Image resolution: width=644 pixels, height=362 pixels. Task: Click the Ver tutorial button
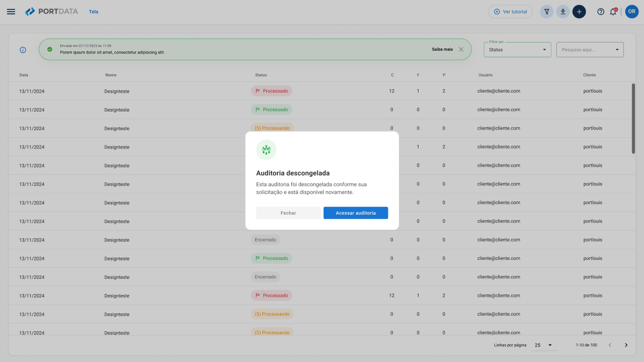point(510,12)
